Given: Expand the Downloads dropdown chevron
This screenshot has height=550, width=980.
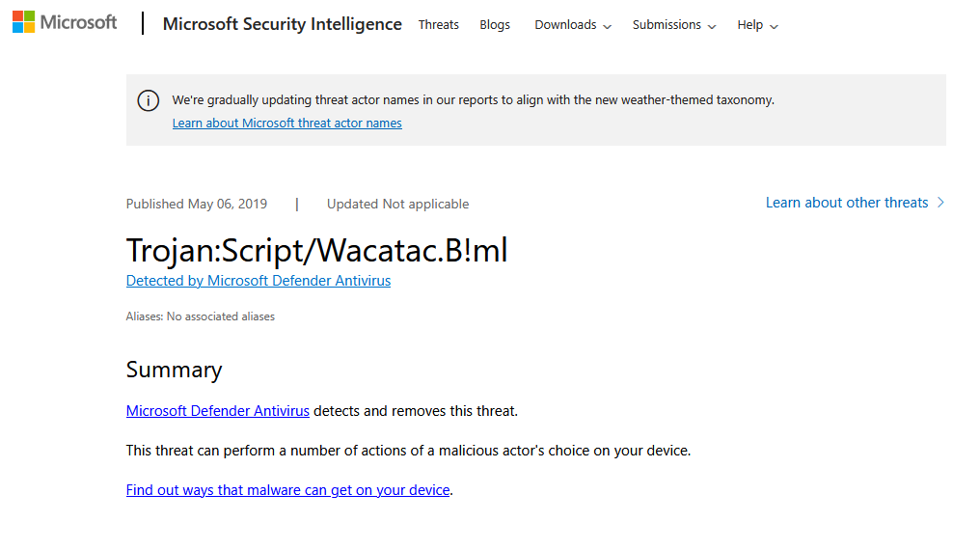Looking at the screenshot, I should pos(607,26).
